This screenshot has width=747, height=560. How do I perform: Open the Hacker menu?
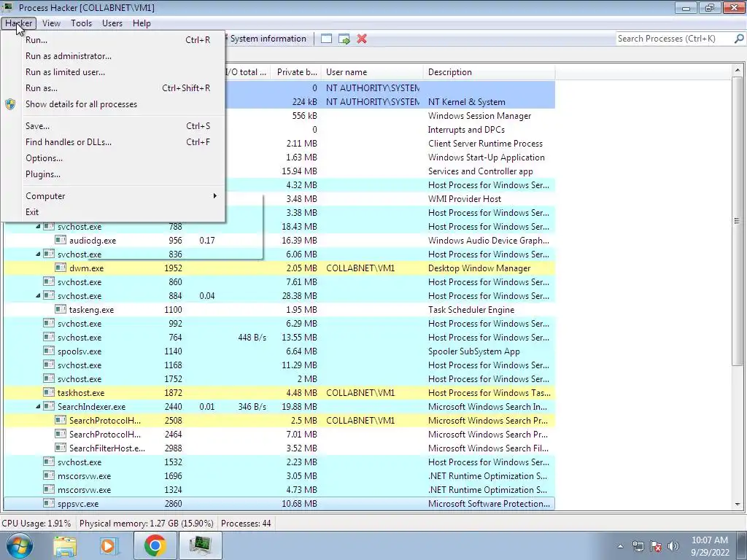click(18, 23)
